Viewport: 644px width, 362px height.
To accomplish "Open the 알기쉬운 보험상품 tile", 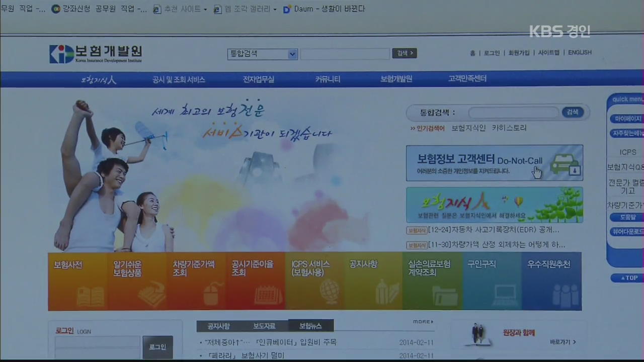I will point(136,282).
